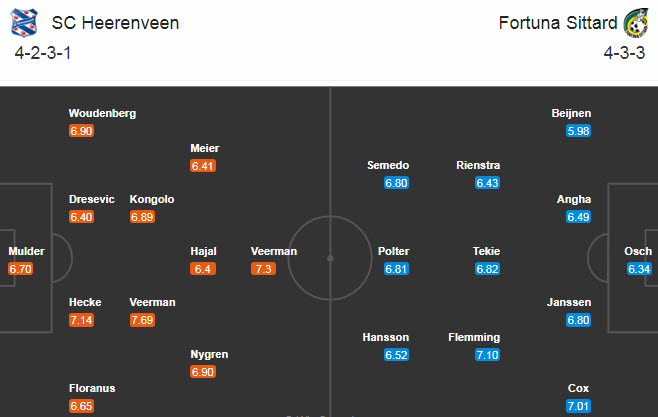Click Woudenberg's 6.90 rating badge

tap(81, 131)
